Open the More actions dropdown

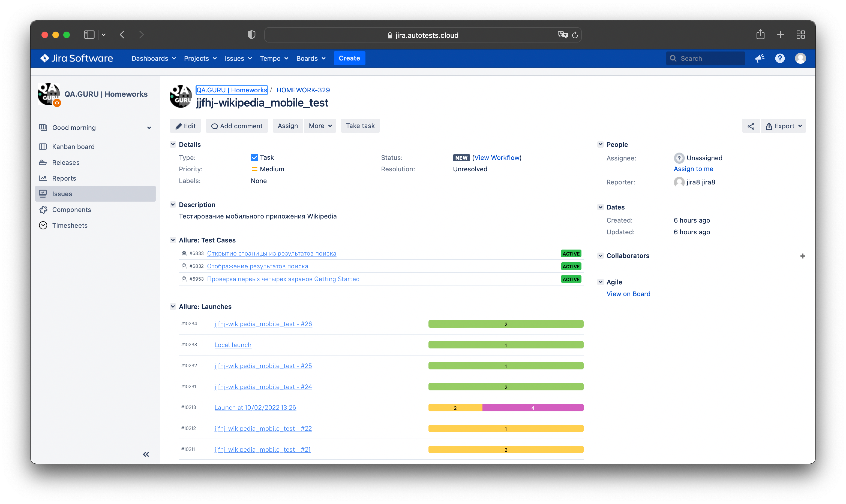click(320, 126)
